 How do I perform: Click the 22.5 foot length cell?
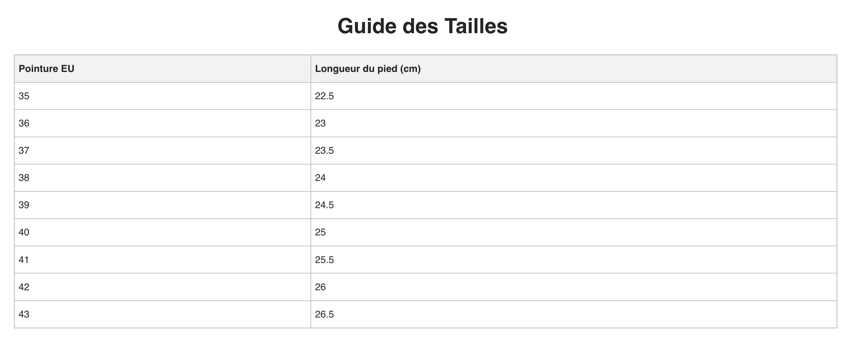[574, 96]
